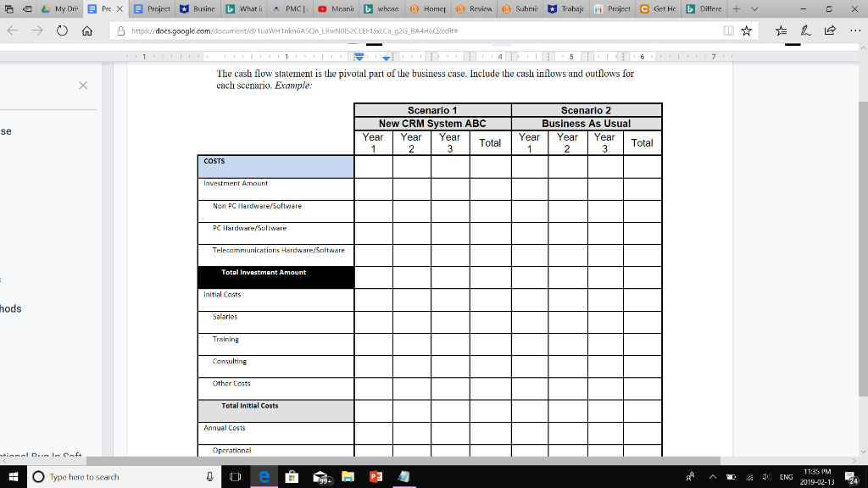Click the Investment Amount row label
The width and height of the screenshot is (868, 488).
236,183
